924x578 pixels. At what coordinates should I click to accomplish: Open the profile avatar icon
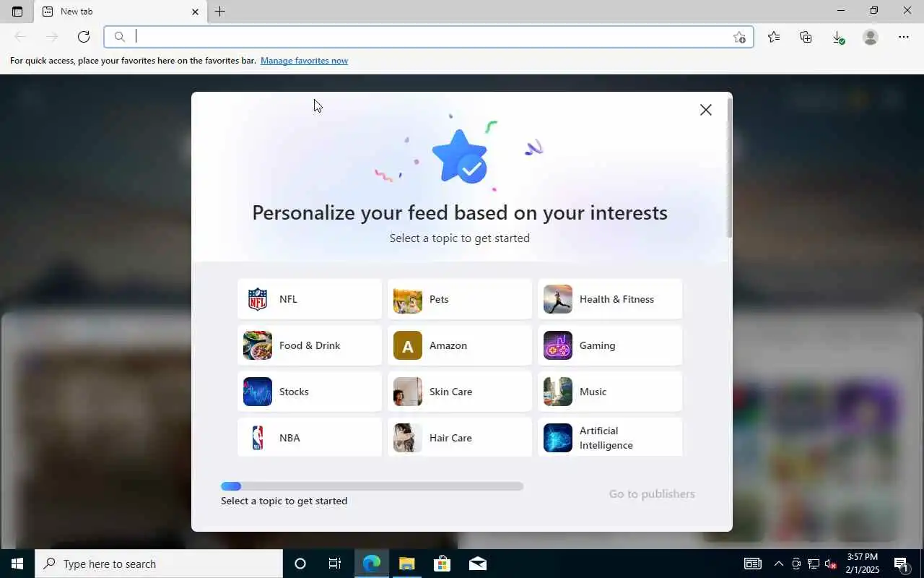871,37
